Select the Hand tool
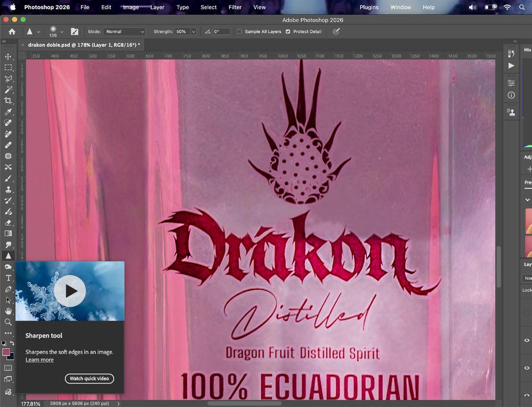532x407 pixels. point(8,311)
